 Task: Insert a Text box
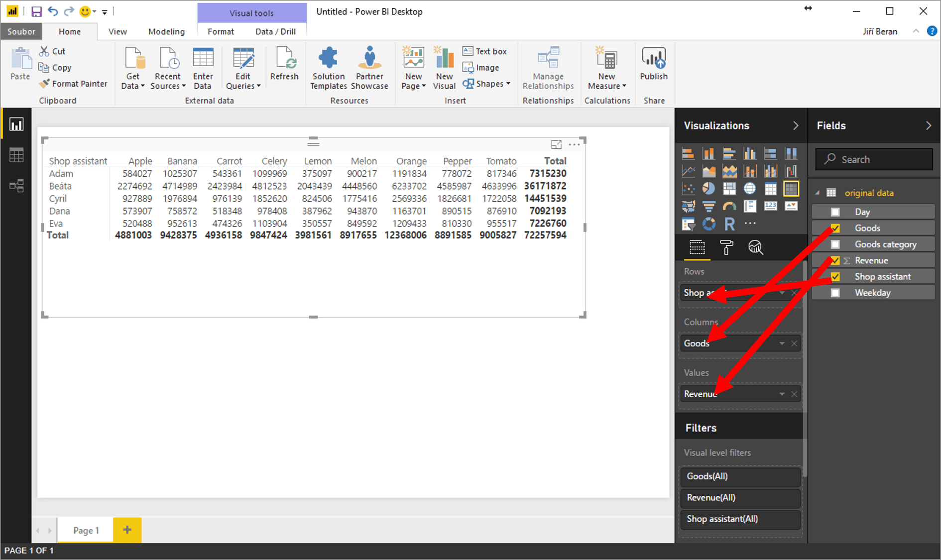click(484, 51)
